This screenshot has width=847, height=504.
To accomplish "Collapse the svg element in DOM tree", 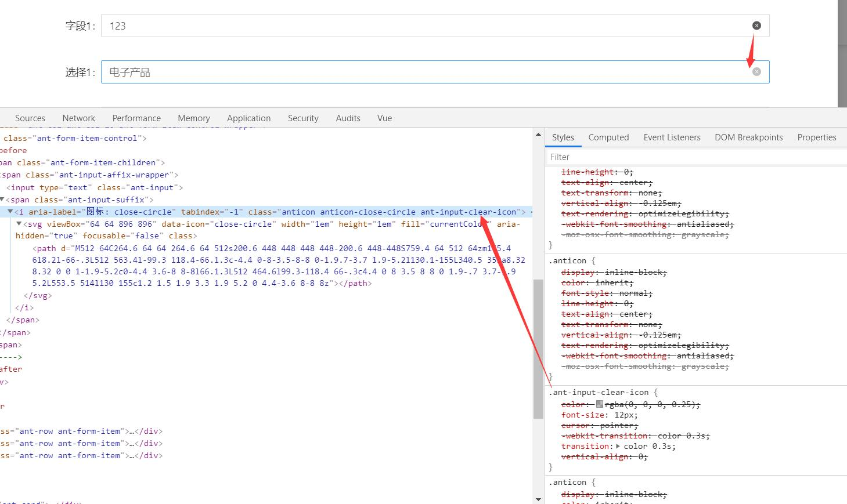I will point(18,224).
